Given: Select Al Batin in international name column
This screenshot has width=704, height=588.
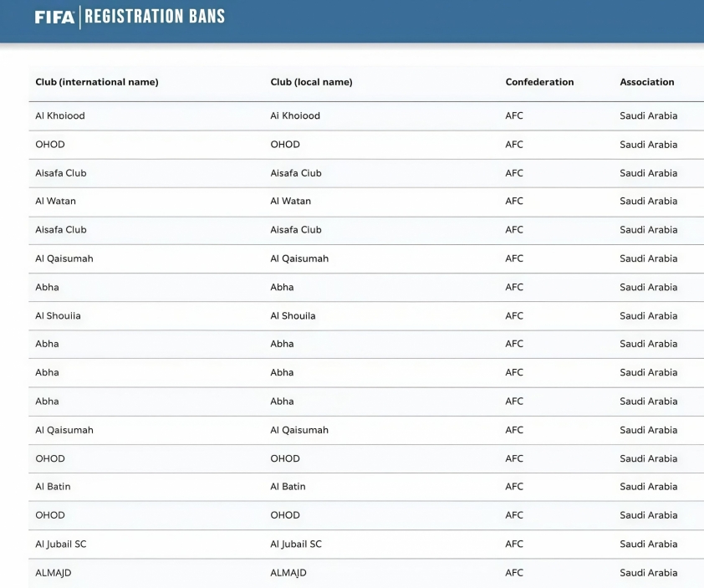Looking at the screenshot, I should tap(53, 486).
